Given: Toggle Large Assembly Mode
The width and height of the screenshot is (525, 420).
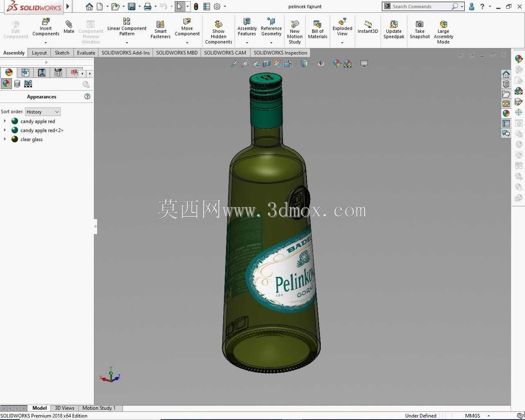Looking at the screenshot, I should pos(443,32).
